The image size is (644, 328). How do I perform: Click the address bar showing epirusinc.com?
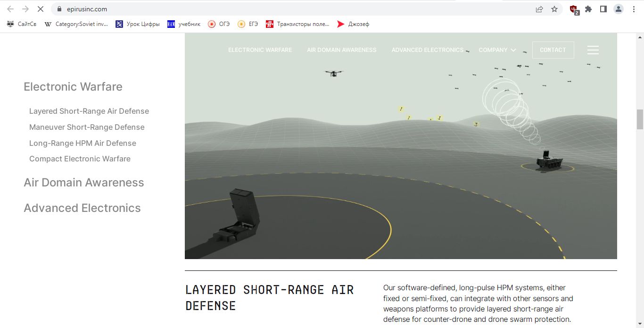coord(283,9)
